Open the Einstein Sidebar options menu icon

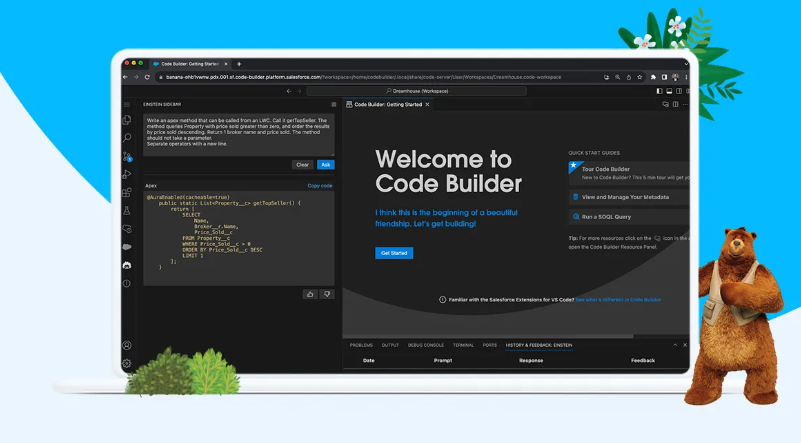(334, 105)
